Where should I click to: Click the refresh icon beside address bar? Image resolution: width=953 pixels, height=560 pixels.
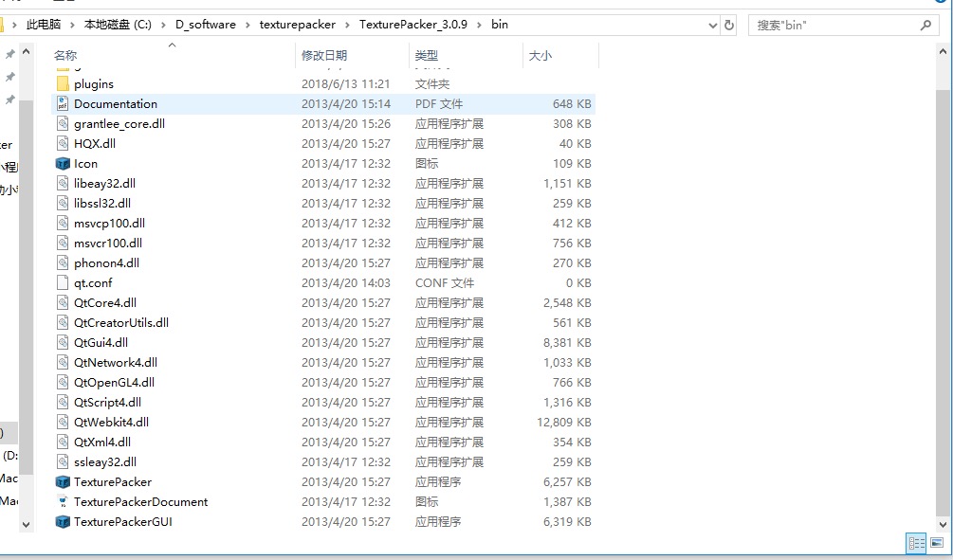point(728,25)
